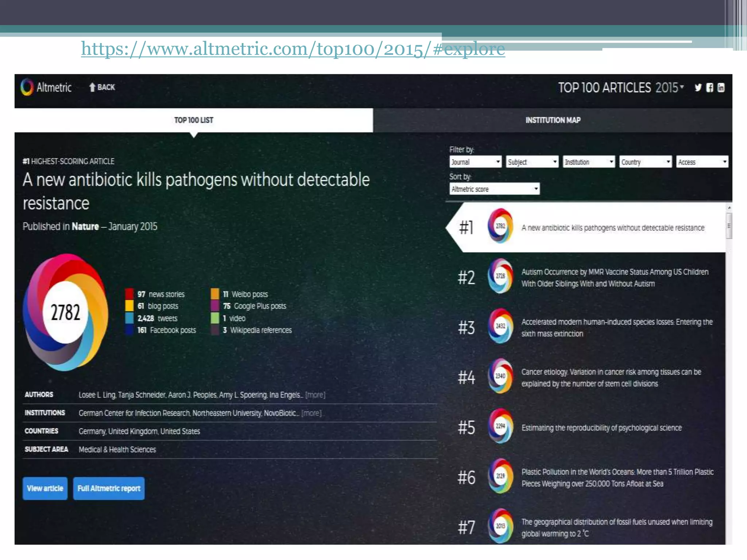Expand institutions list with [more]

[311, 413]
